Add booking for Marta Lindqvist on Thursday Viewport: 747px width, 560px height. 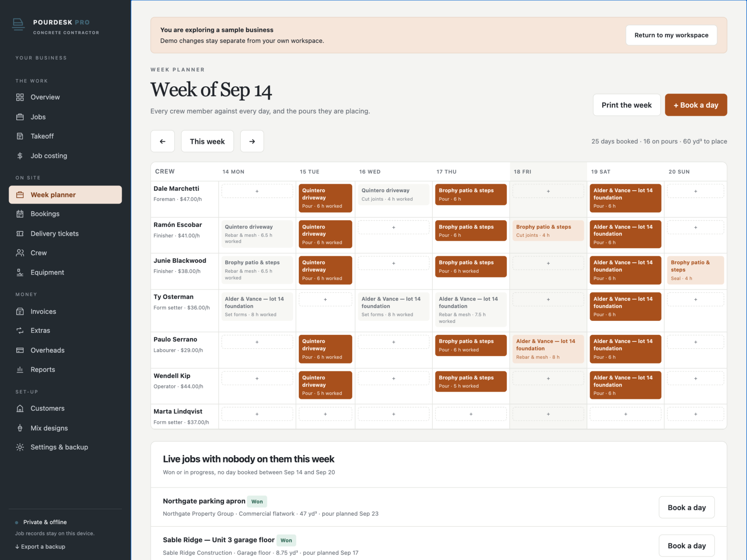coord(471,414)
